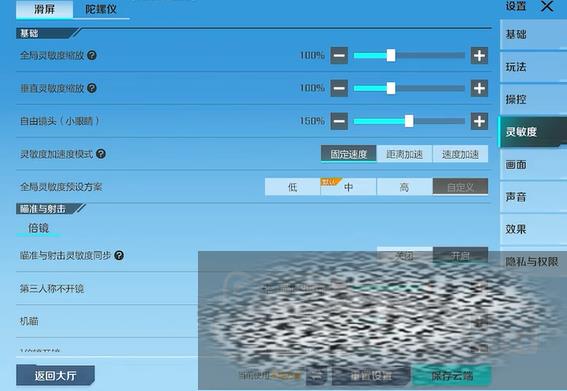The image size is (567, 391).
Task: Switch to 陀螺仪 tab
Action: (x=101, y=9)
